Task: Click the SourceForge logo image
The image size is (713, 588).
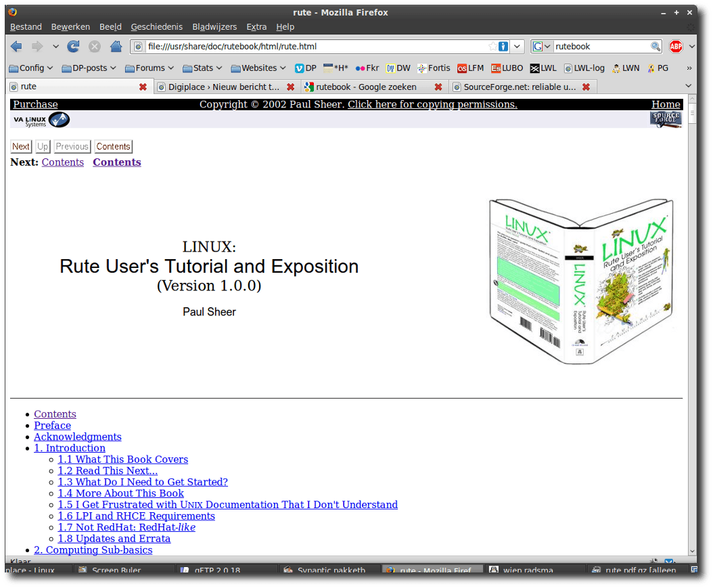Action: [x=666, y=120]
